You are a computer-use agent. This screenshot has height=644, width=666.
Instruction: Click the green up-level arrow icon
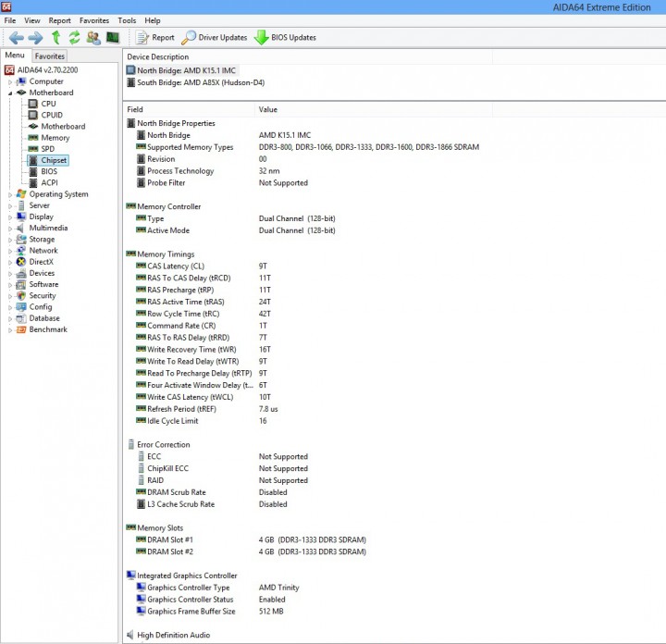[55, 37]
